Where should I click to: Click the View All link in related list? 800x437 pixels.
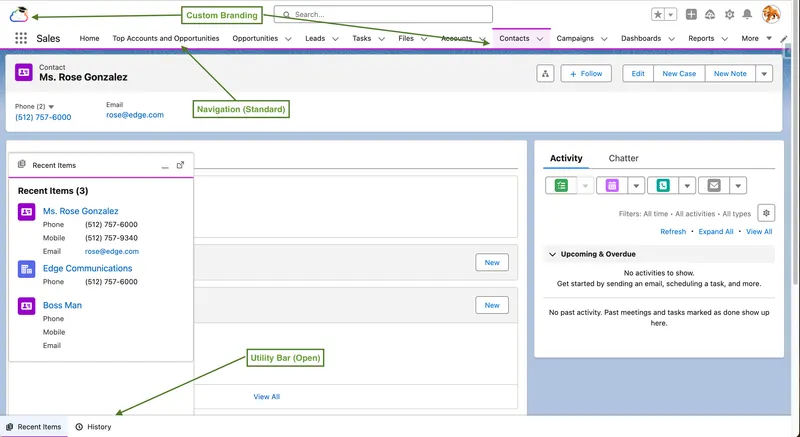pos(267,397)
